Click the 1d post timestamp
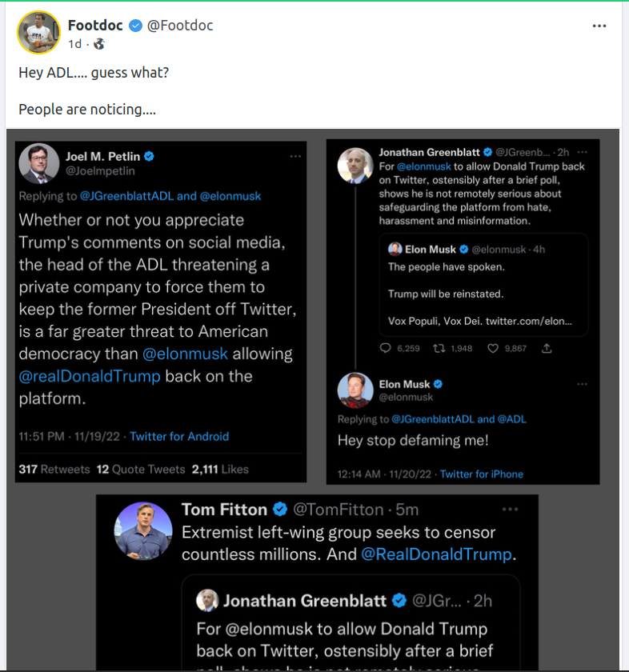This screenshot has height=672, width=629. pyautogui.click(x=75, y=44)
